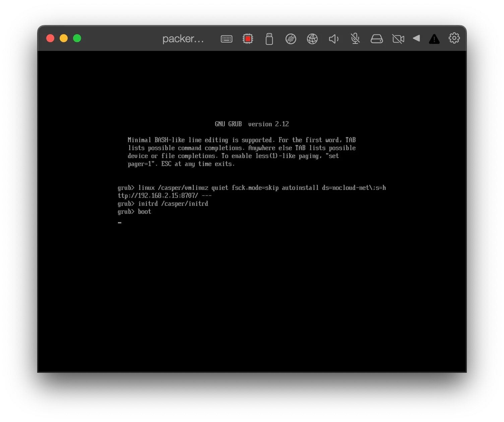Click the packer window title

[x=183, y=39]
